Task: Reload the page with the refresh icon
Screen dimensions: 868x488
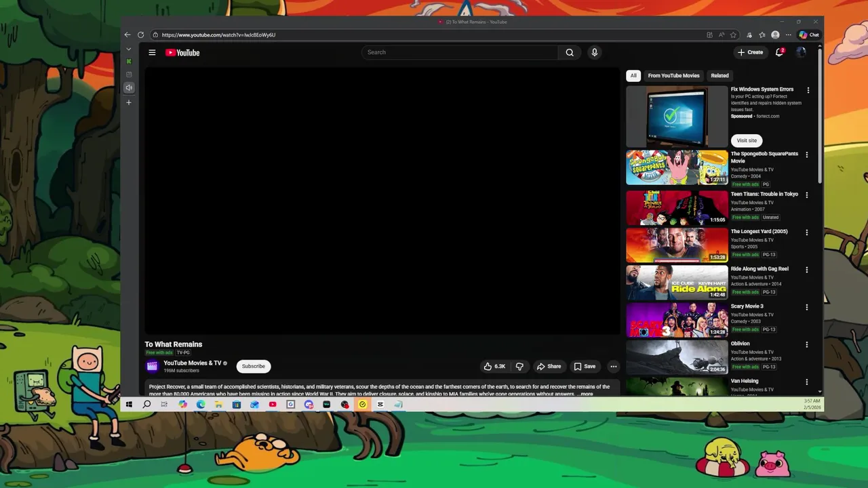Action: tap(140, 35)
